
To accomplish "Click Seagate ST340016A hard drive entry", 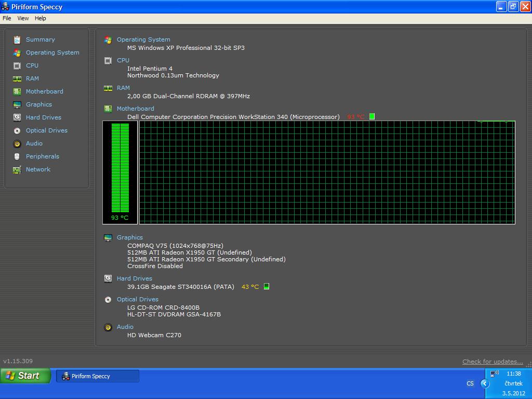I will tap(180, 287).
